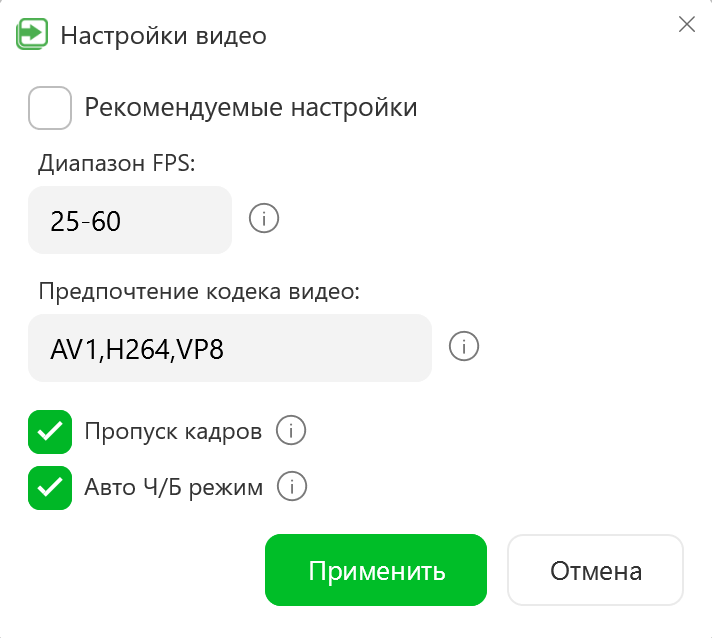Focus the codec preference field AV1,H264,VP8
Viewport: 712px width, 638px height.
click(230, 348)
